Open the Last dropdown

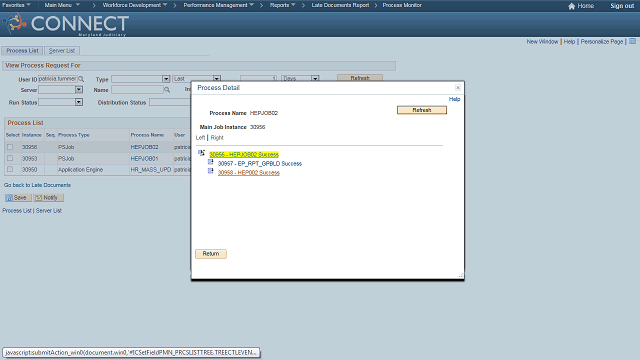coord(196,78)
